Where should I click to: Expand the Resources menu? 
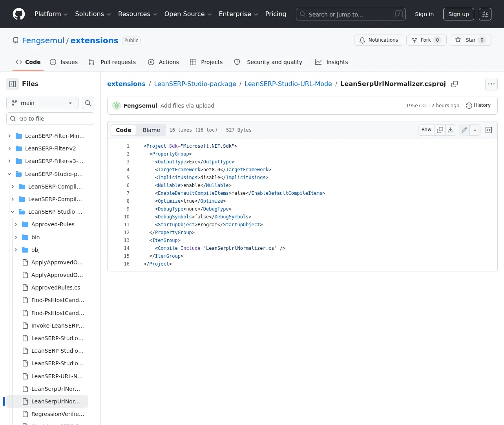click(x=138, y=14)
